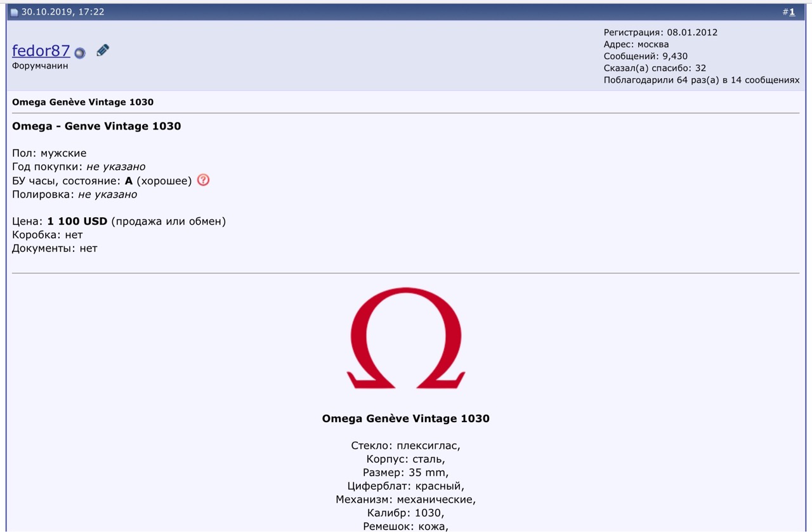Click the post title Omega Genève Vintage 1030
812x532 pixels.
pos(82,102)
